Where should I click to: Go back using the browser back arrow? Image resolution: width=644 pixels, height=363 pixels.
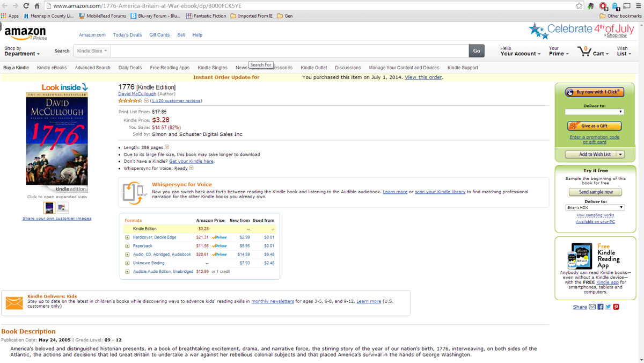point(5,6)
